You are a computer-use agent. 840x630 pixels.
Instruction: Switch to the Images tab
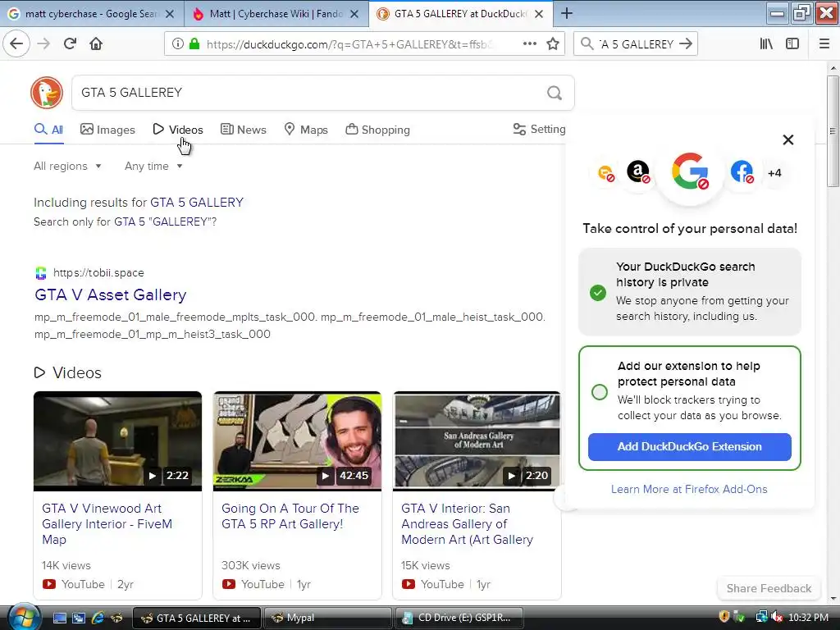tap(107, 130)
